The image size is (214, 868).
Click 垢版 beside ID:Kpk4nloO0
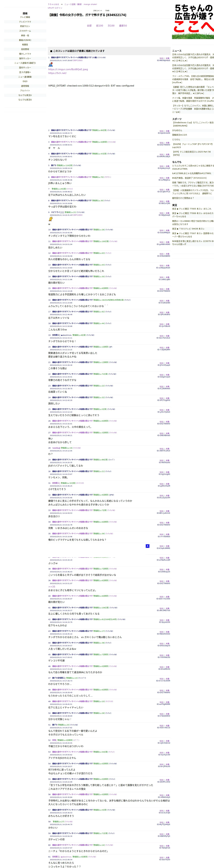(x=161, y=131)
